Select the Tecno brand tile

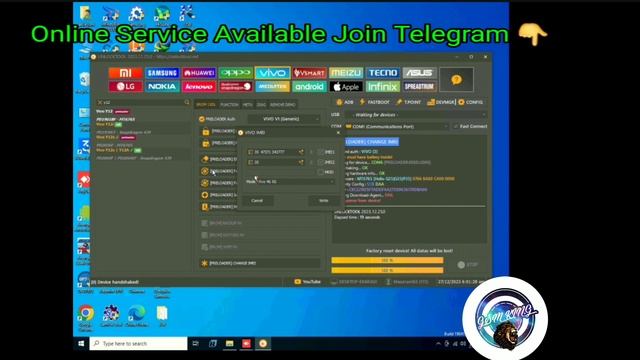[x=383, y=73]
